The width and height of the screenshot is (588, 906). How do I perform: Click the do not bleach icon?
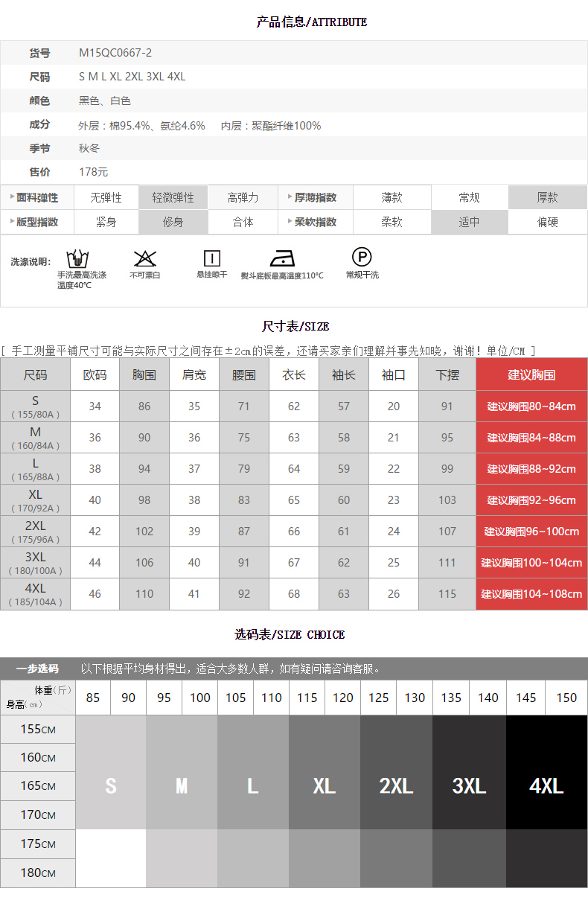click(145, 259)
